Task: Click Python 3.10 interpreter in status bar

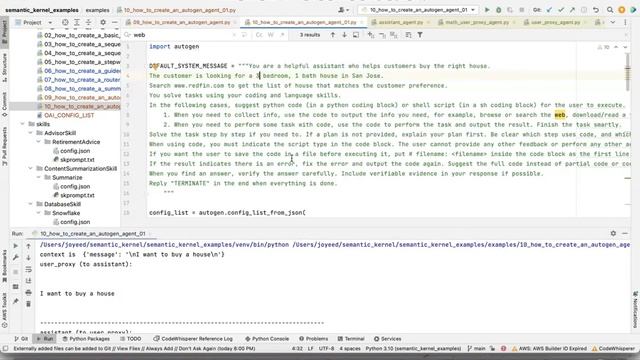Action: pos(413,349)
